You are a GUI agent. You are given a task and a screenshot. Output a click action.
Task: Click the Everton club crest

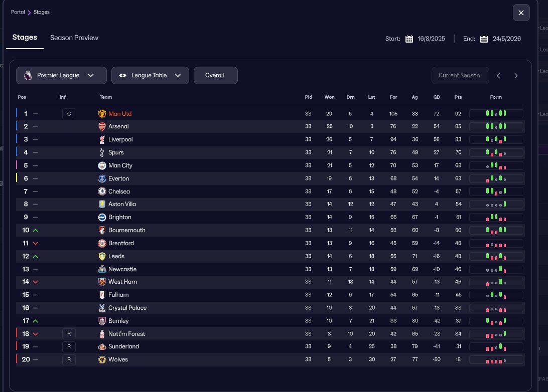[102, 178]
